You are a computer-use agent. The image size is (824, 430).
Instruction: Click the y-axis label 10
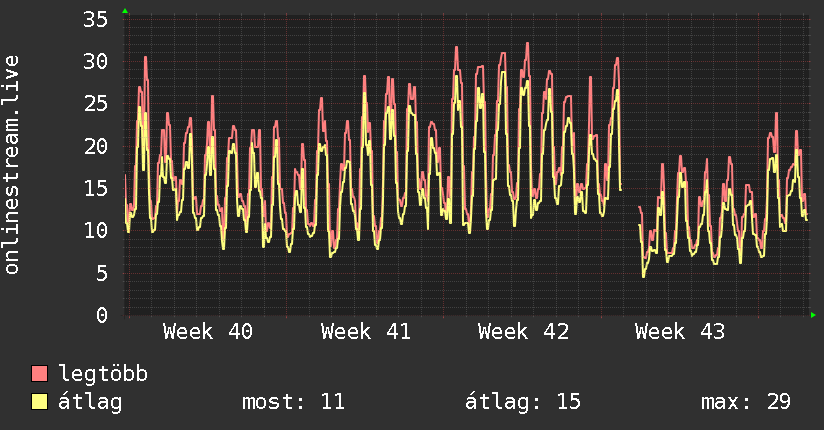point(96,230)
